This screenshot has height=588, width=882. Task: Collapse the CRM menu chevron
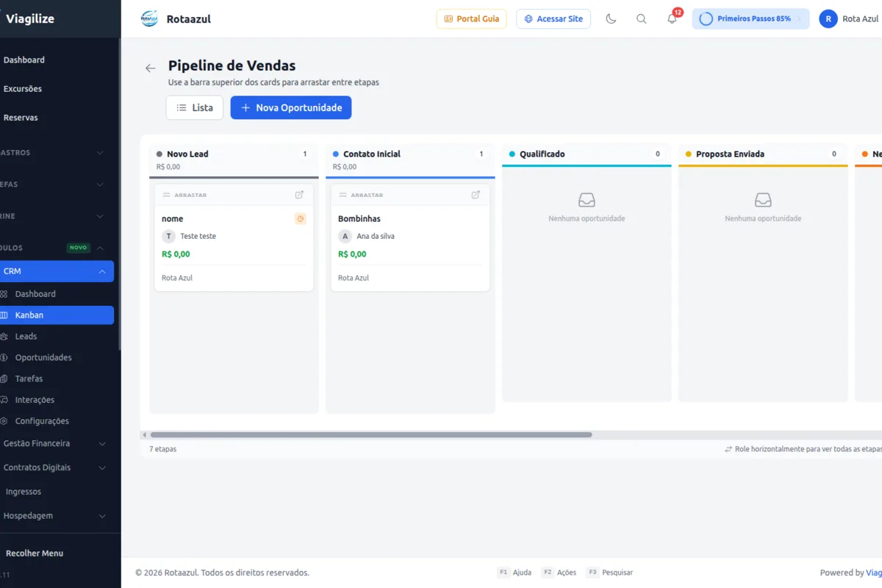coord(101,272)
